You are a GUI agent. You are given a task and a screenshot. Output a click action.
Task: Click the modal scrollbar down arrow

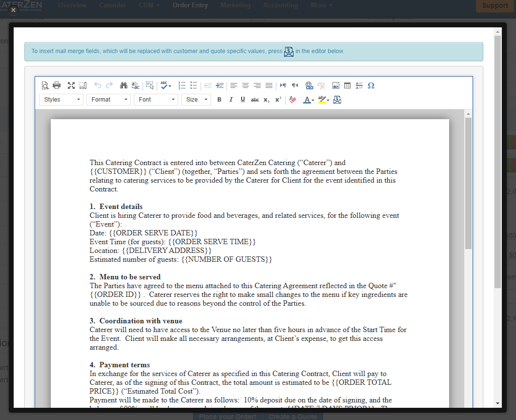pos(497,403)
